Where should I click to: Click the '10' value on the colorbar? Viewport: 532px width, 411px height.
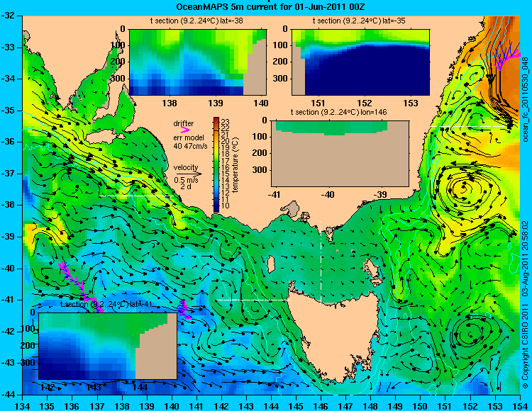(x=226, y=205)
